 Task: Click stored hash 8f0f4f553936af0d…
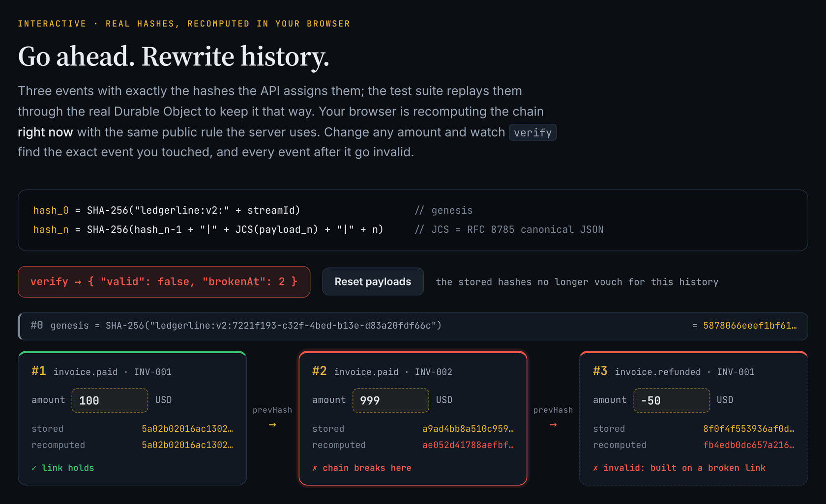point(749,429)
